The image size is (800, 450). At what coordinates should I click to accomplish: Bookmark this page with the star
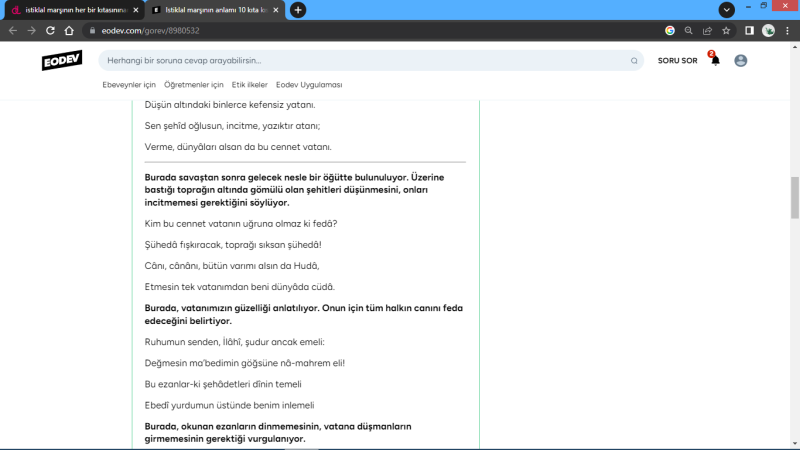726,31
